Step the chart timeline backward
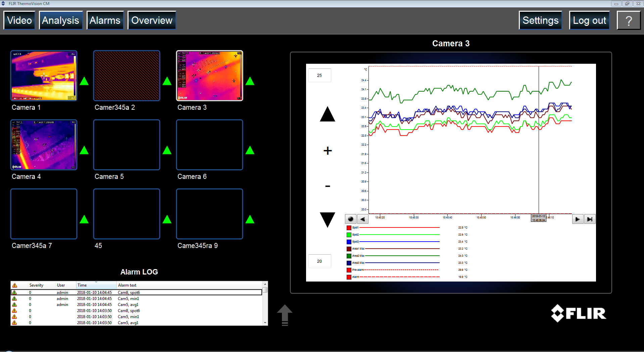The height and width of the screenshot is (352, 644). [363, 219]
